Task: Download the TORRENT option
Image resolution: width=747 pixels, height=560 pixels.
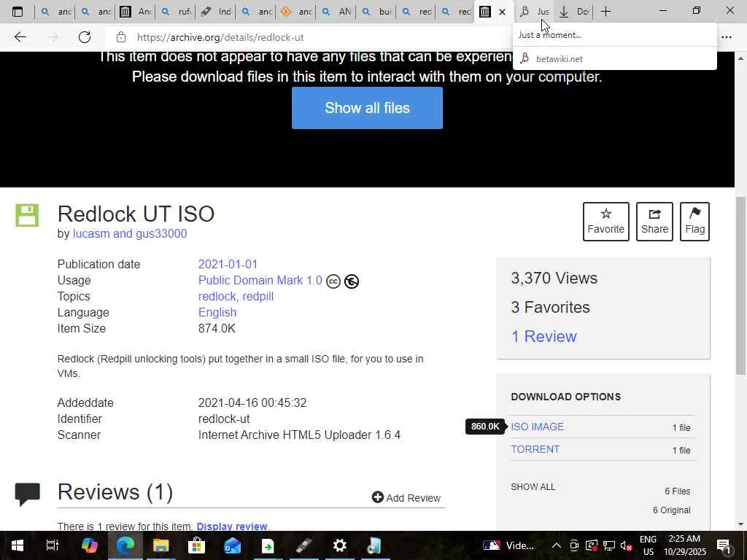Action: [x=535, y=449]
